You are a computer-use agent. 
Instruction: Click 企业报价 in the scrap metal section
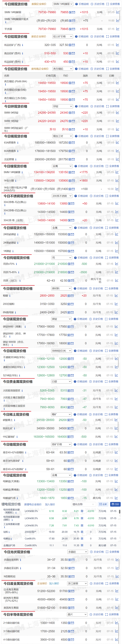[x=42, y=584]
